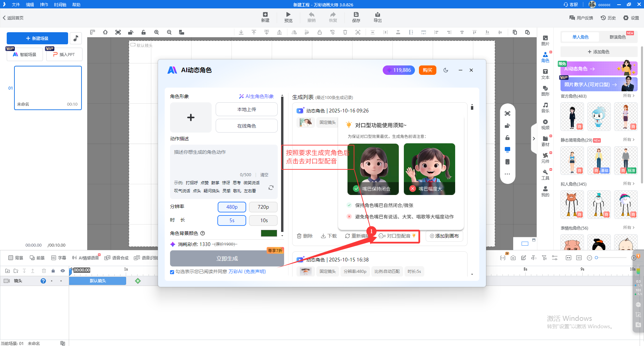The height and width of the screenshot is (346, 644).
Task: Open the Timeline menu in menu bar
Action: pos(60,5)
